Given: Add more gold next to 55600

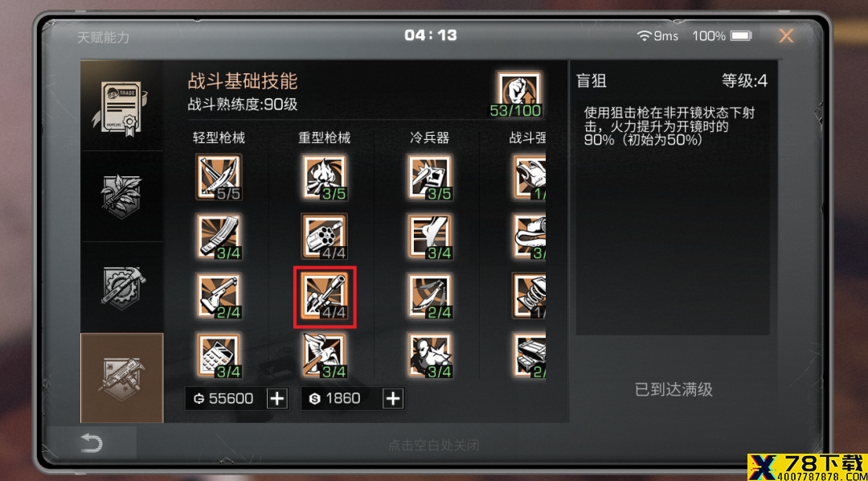Looking at the screenshot, I should (277, 398).
